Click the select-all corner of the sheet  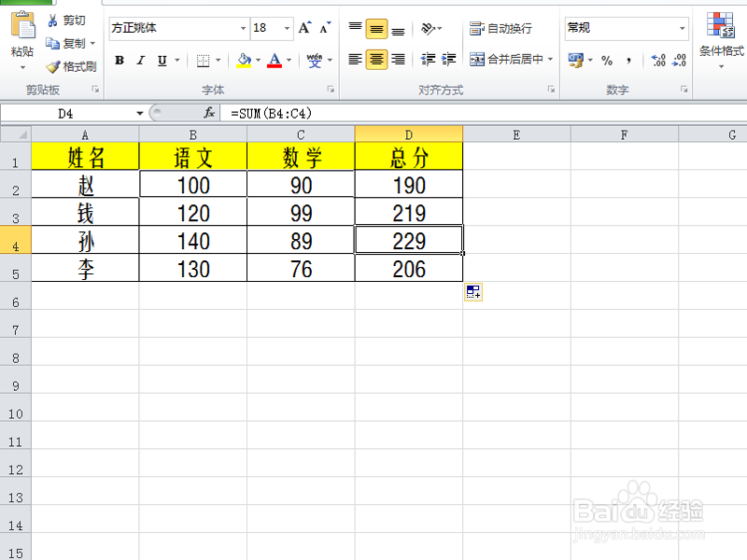[x=16, y=134]
